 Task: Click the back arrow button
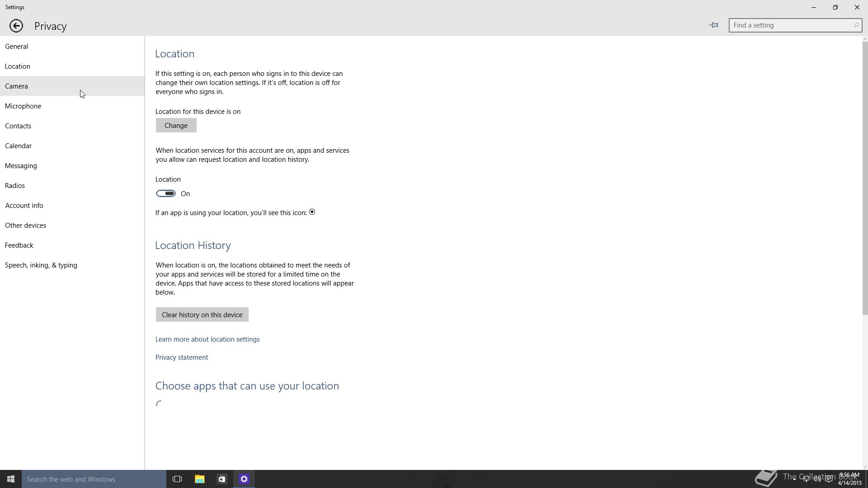pos(16,26)
